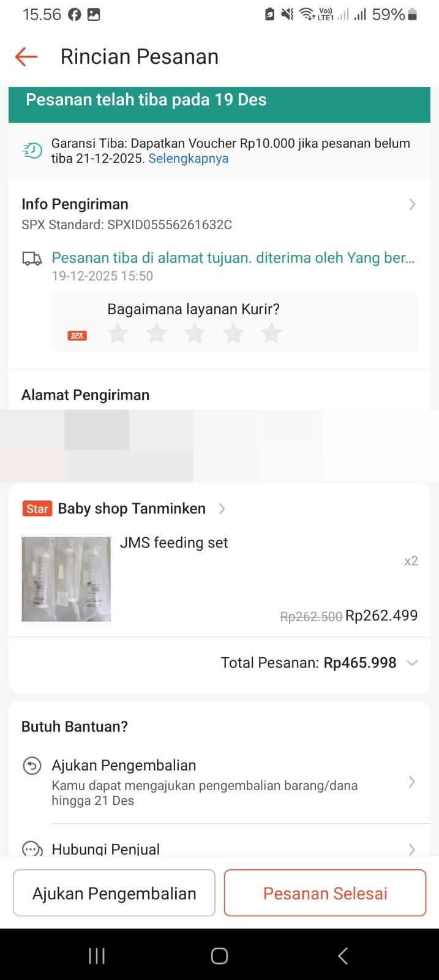The image size is (439, 980).
Task: Tap the delivery truck status icon
Action: coord(32,258)
